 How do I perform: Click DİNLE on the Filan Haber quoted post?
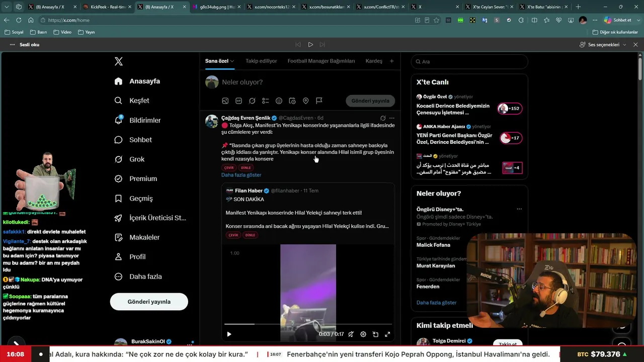point(250,235)
